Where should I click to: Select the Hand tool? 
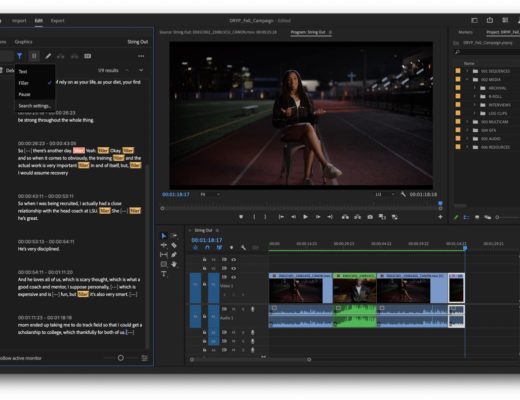pos(174,264)
